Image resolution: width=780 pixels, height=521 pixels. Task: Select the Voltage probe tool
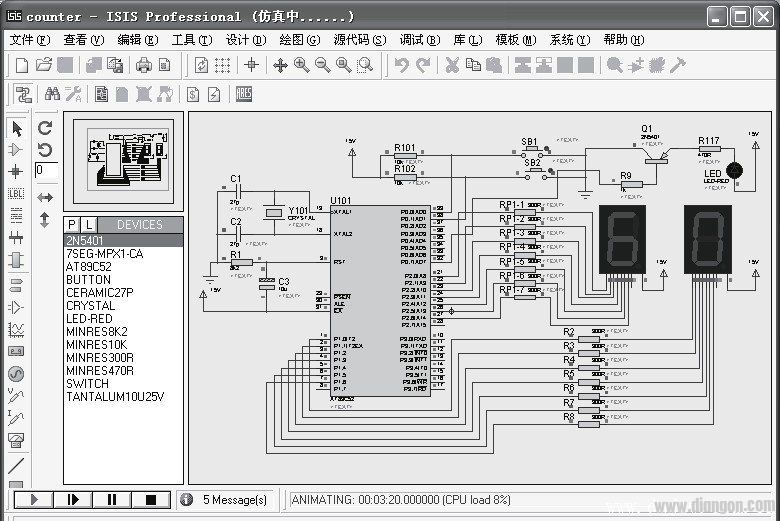pos(16,396)
